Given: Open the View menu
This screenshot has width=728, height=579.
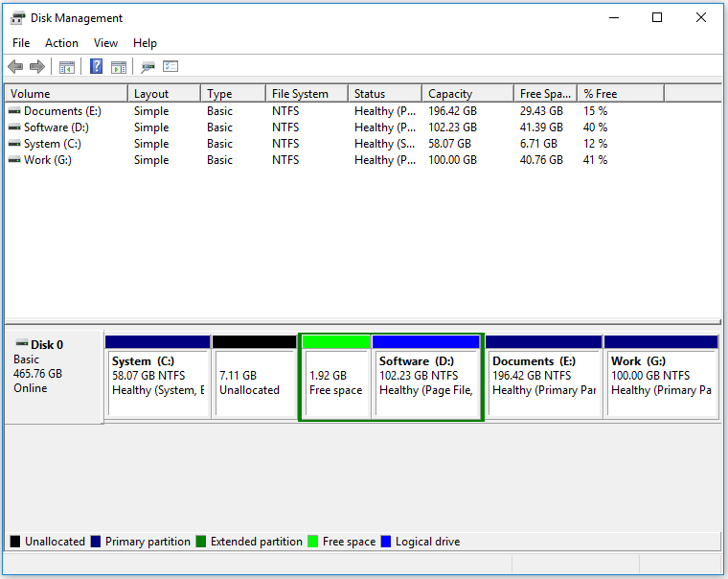Looking at the screenshot, I should click(x=105, y=43).
